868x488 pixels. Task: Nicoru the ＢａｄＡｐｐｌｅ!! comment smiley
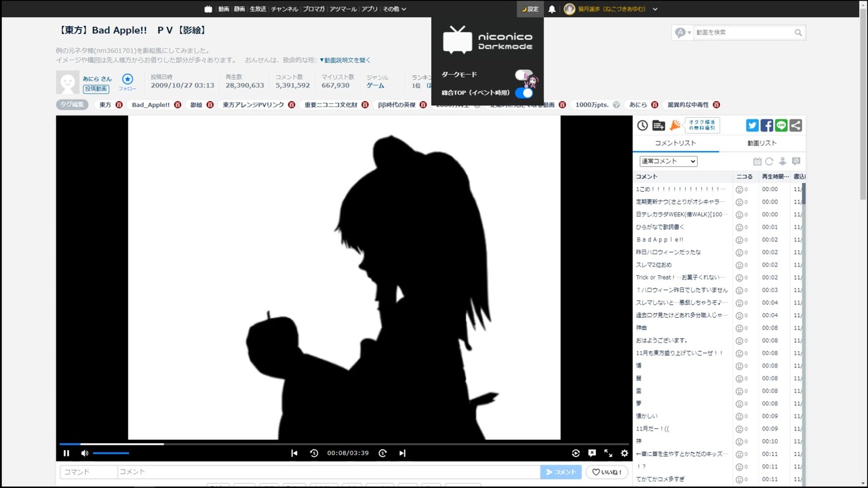coord(739,240)
